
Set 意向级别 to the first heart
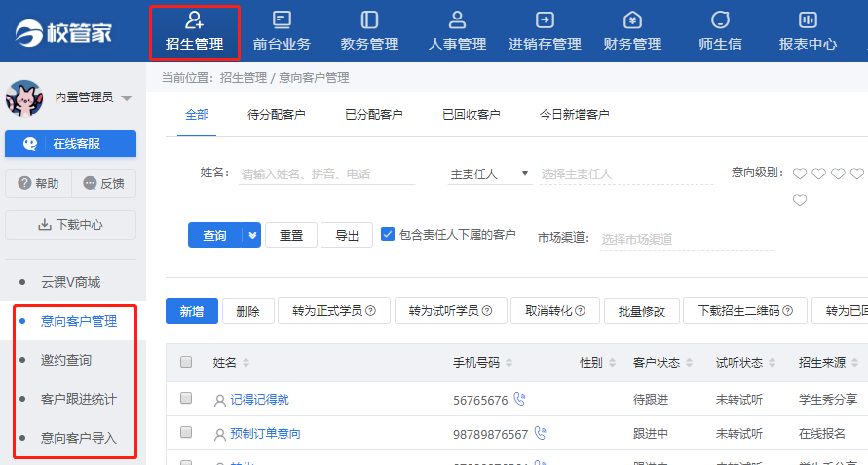[800, 174]
